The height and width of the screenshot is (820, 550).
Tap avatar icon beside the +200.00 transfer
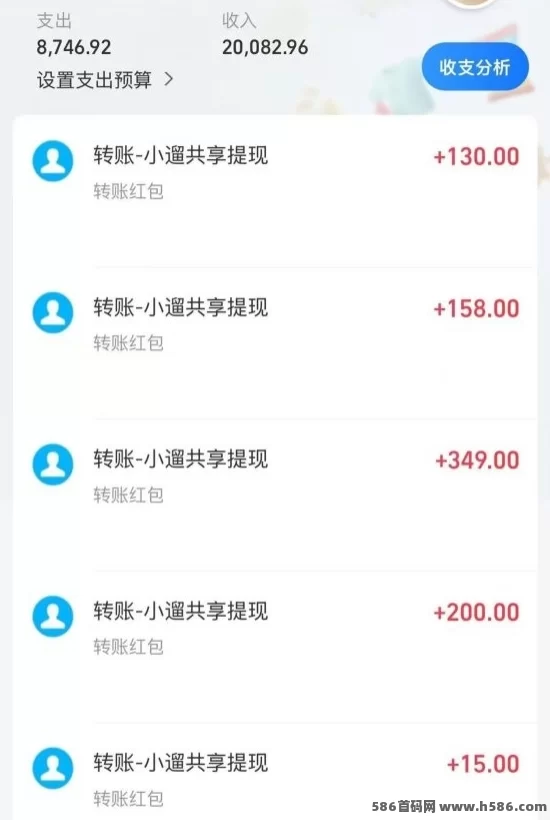tap(53, 616)
